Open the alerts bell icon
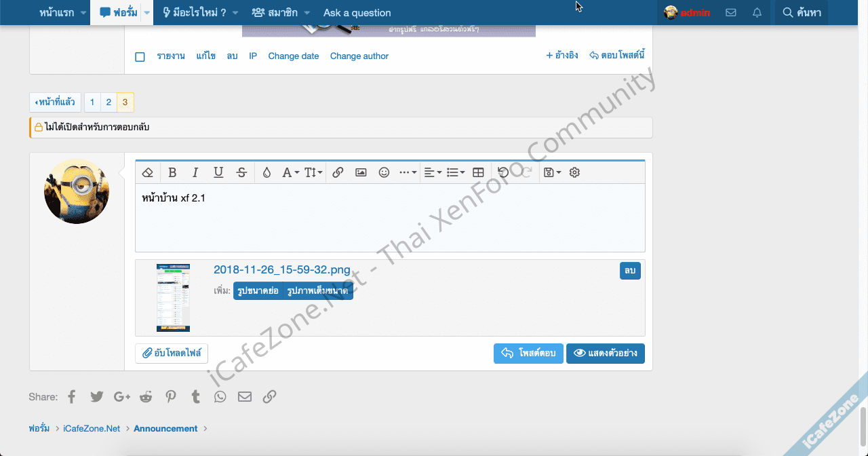 click(757, 13)
